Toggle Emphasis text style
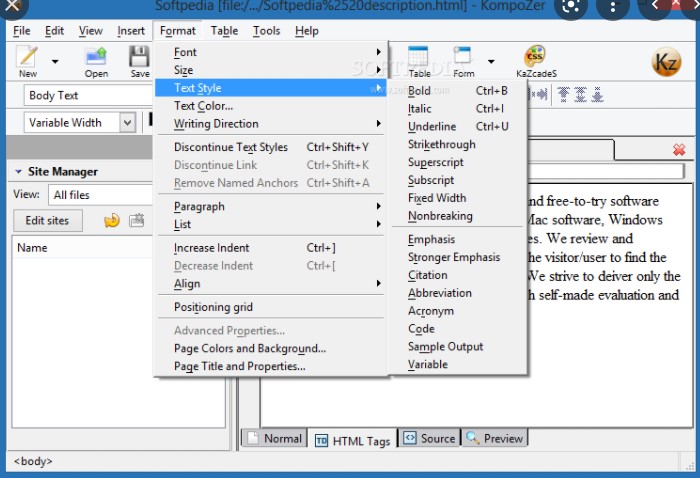 pyautogui.click(x=458, y=239)
